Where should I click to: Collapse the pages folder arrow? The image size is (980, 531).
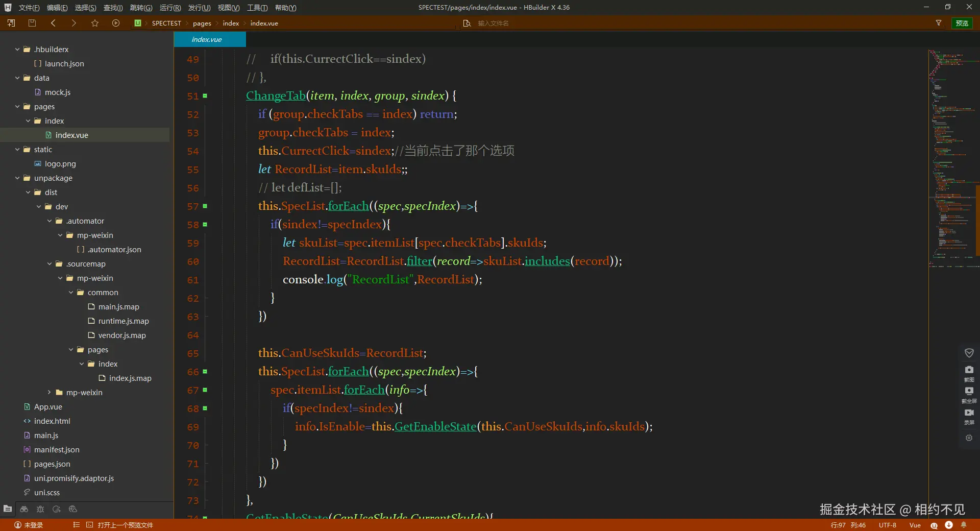click(17, 106)
